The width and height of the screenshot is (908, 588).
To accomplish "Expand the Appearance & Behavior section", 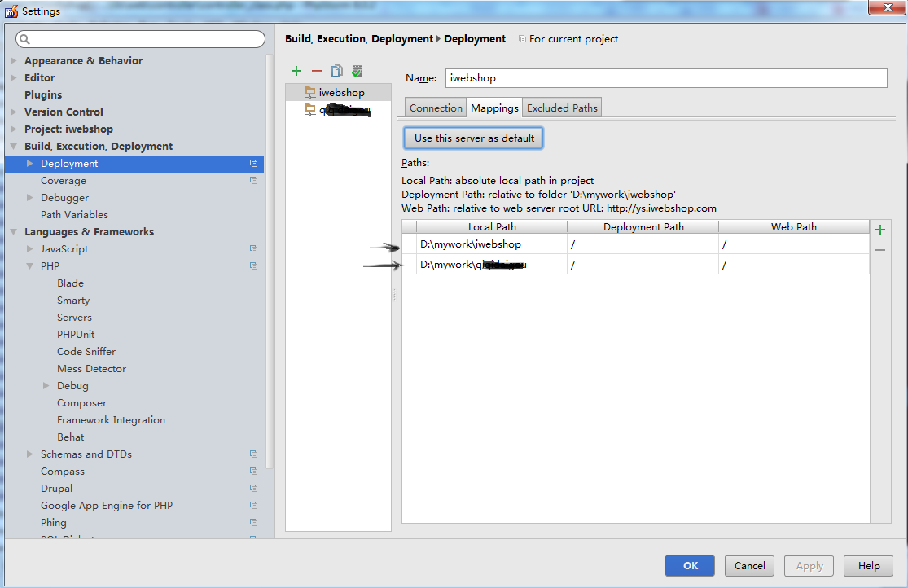I will pos(14,60).
